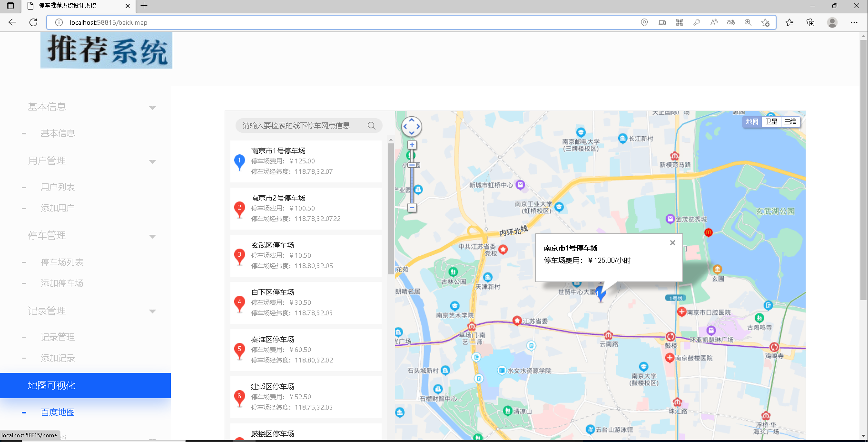Click the blue parking marker on the map

click(601, 293)
